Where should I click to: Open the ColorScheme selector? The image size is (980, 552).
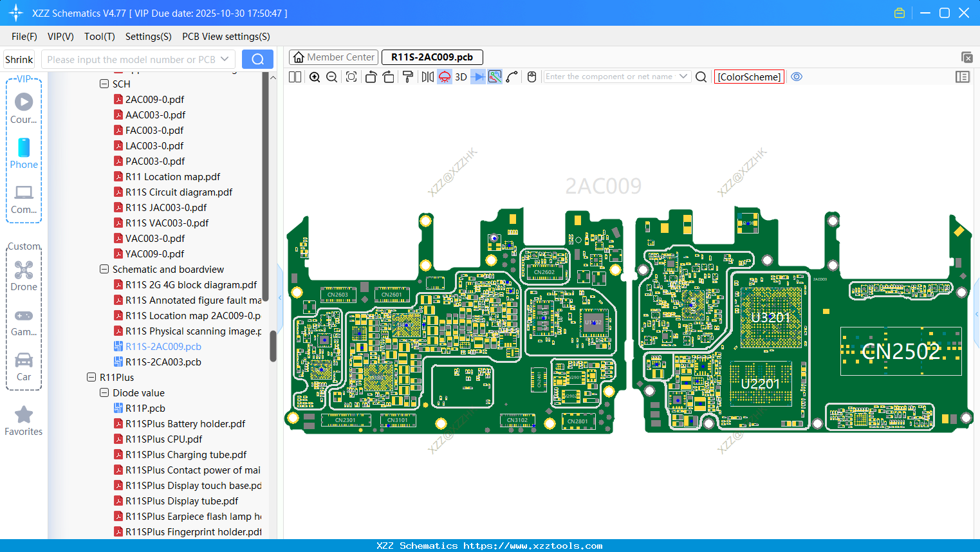[749, 77]
